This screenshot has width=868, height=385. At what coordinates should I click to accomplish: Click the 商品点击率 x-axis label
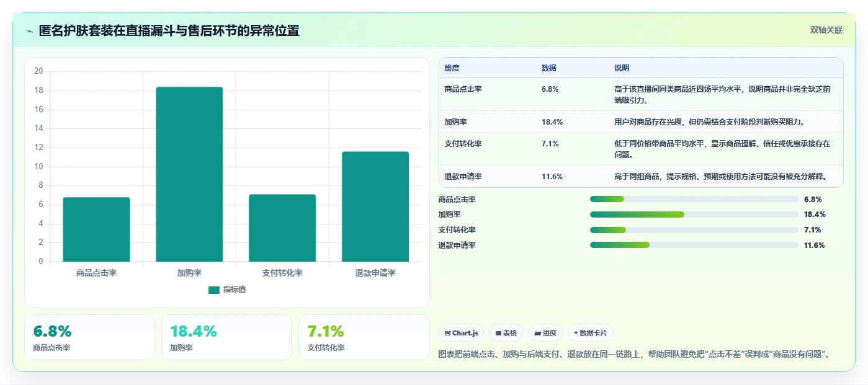point(96,273)
